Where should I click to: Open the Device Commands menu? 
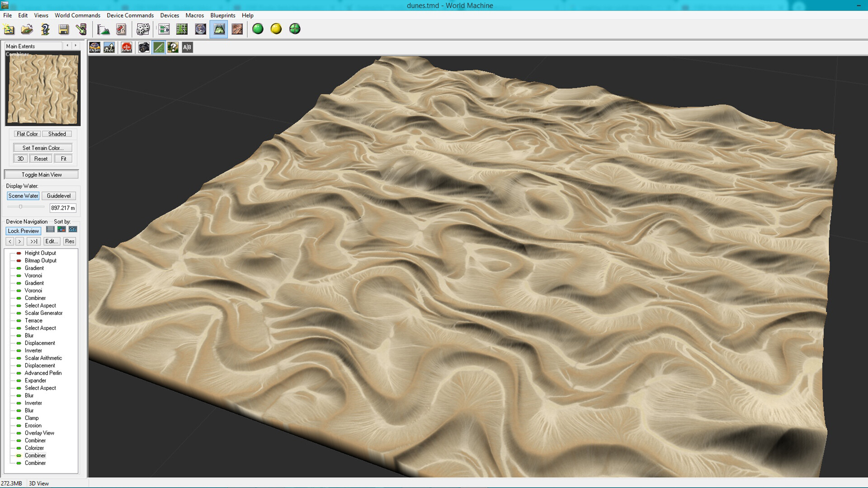130,15
